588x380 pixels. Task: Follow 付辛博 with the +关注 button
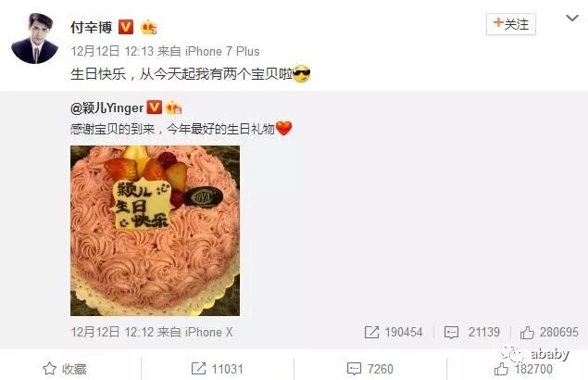click(511, 24)
